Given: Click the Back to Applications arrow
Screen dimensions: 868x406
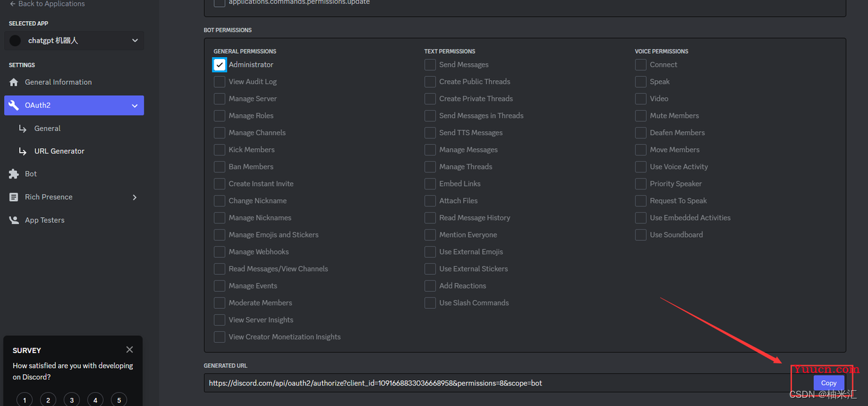Looking at the screenshot, I should [12, 4].
